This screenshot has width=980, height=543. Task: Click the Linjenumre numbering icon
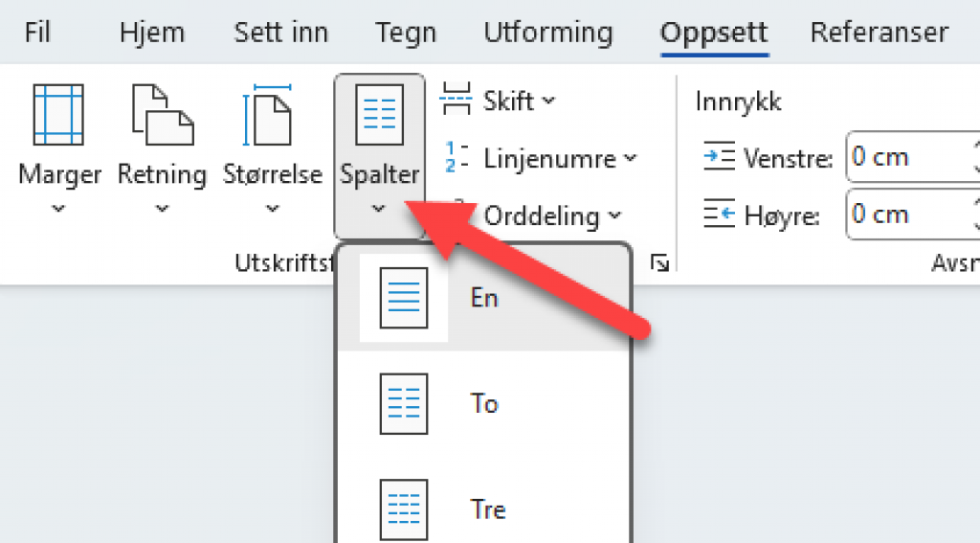(x=457, y=157)
